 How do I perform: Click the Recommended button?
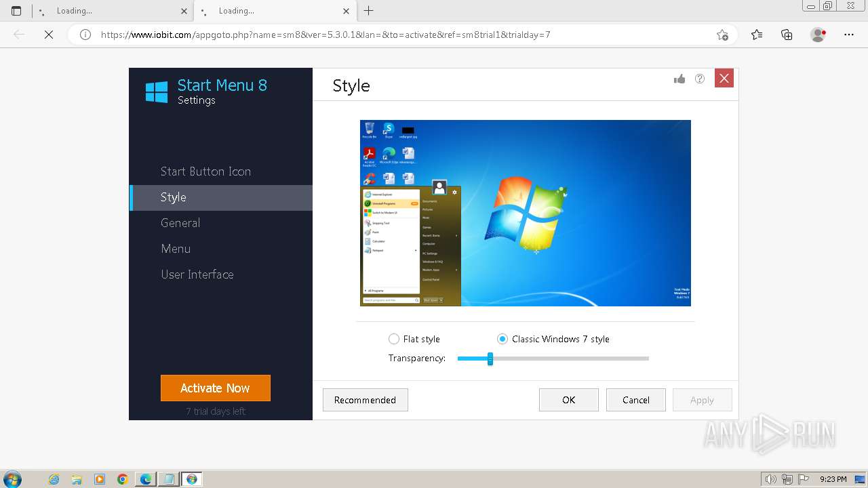coord(365,400)
